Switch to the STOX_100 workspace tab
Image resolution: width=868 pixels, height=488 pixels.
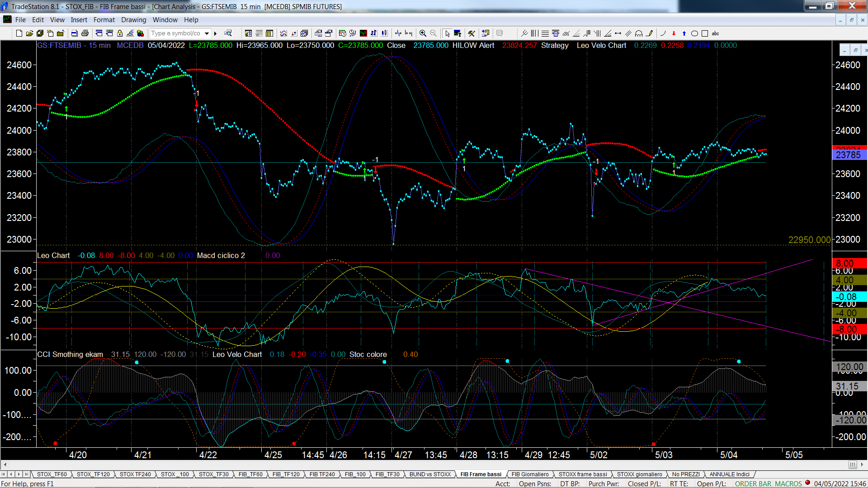(175, 474)
